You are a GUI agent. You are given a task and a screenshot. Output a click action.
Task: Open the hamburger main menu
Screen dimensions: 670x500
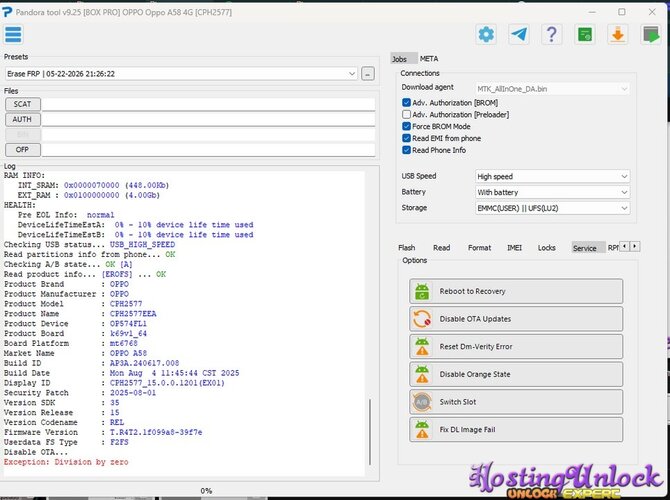[x=13, y=35]
